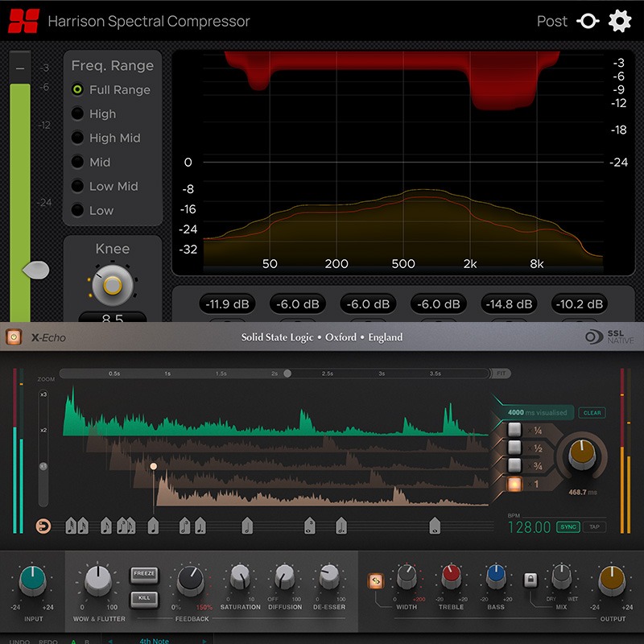Open the 4th Note preset selector
The height and width of the screenshot is (644, 644).
pos(155,640)
